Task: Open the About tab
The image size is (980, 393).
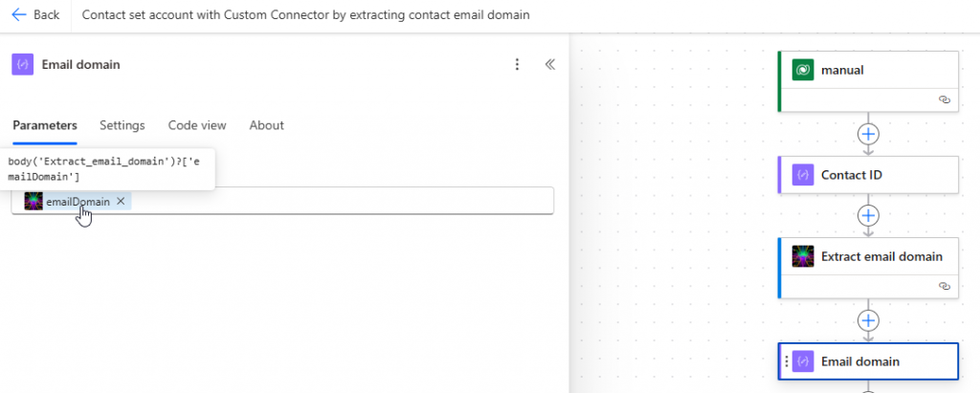Action: tap(266, 125)
